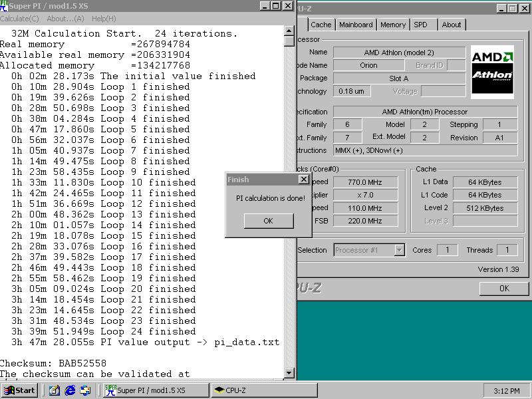Click the 'Loop 1 finished' line
This screenshot has width=532, height=399.
[100, 87]
